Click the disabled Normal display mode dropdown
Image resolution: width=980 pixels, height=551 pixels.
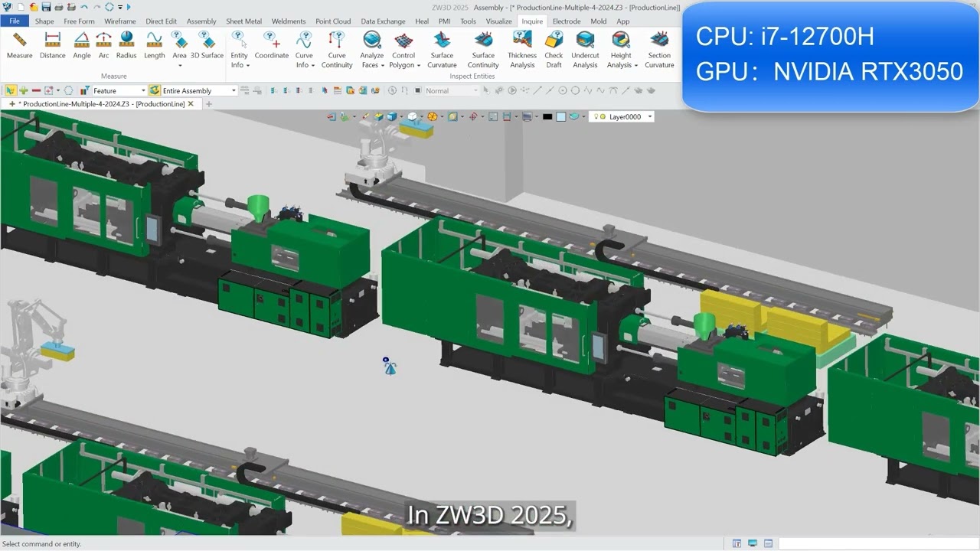coord(451,90)
